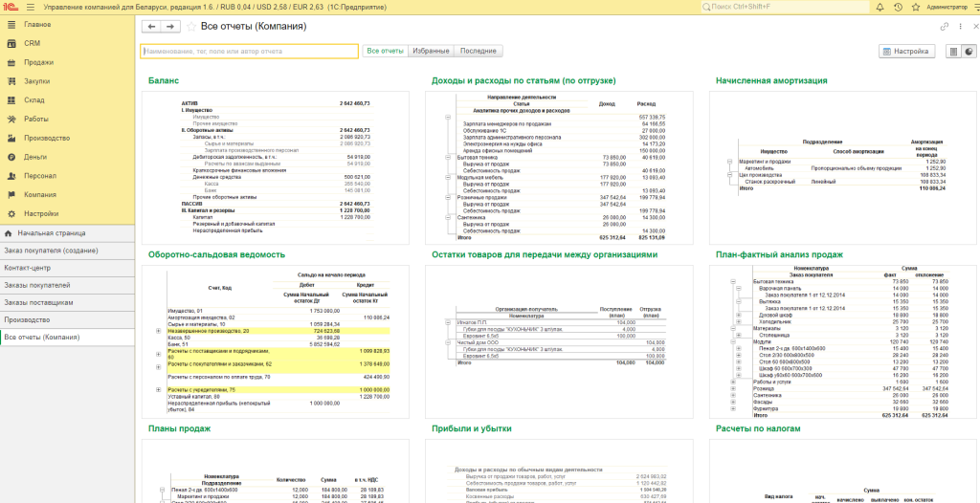This screenshot has height=503, width=980.
Task: Open the Продажи sales section
Action: pyautogui.click(x=38, y=62)
